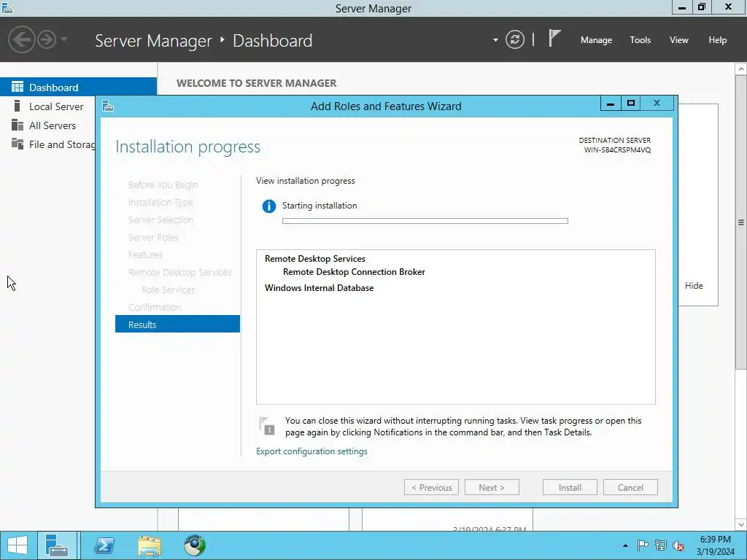The image size is (747, 560).
Task: Open the Windows Start button
Action: pos(18,545)
